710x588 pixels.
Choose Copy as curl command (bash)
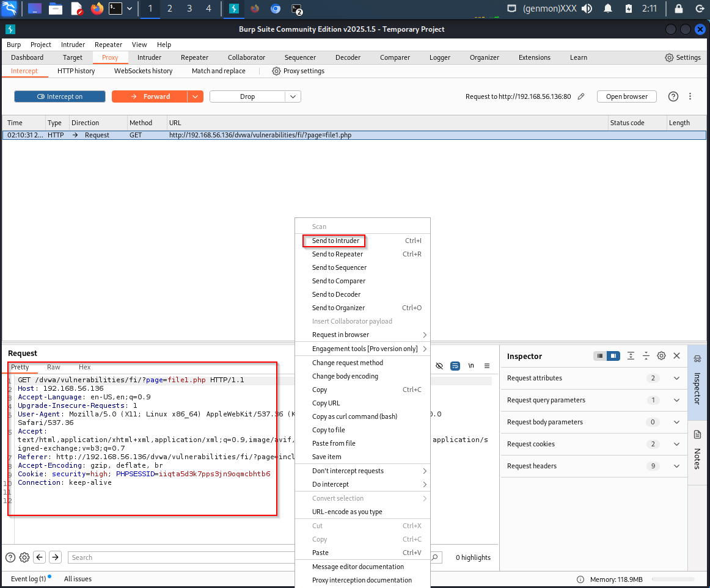pyautogui.click(x=362, y=416)
